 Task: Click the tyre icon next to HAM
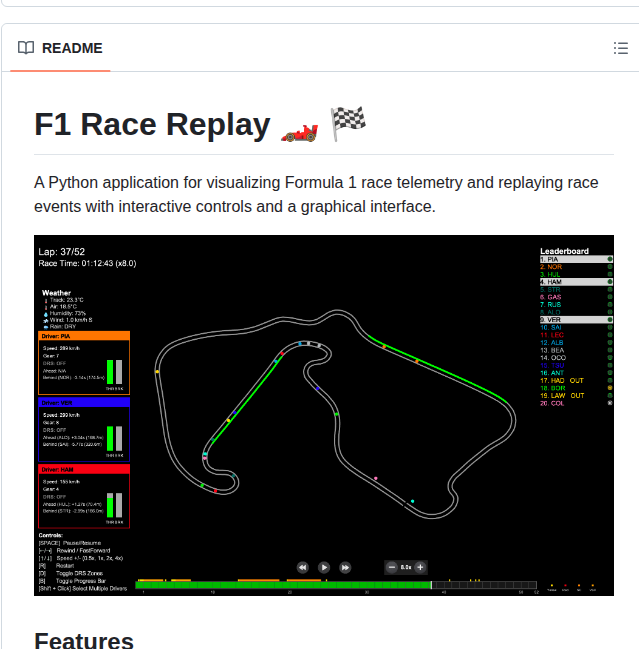coord(610,281)
